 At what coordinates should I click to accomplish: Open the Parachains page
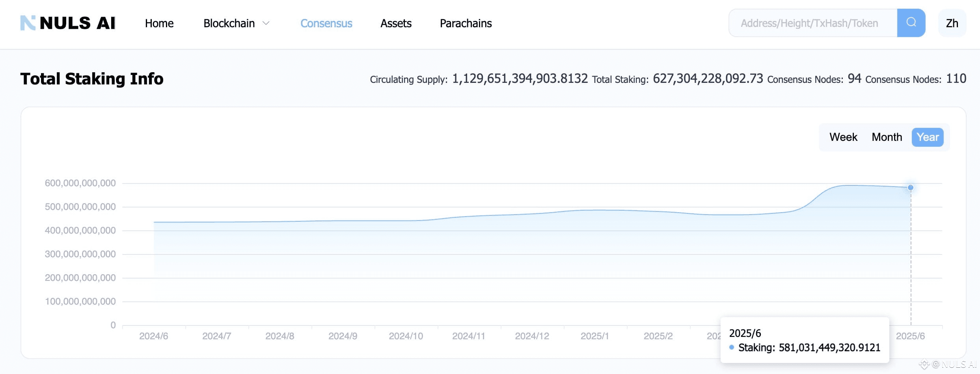pyautogui.click(x=466, y=23)
